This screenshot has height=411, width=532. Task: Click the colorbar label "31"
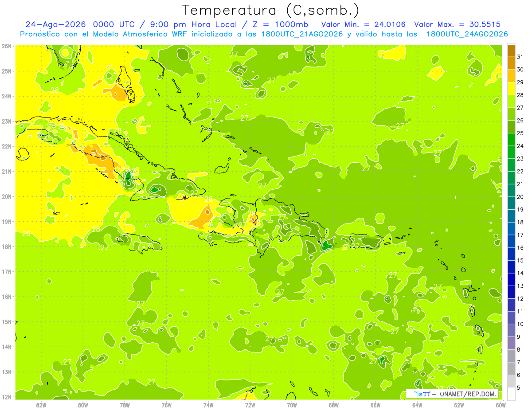click(x=520, y=57)
